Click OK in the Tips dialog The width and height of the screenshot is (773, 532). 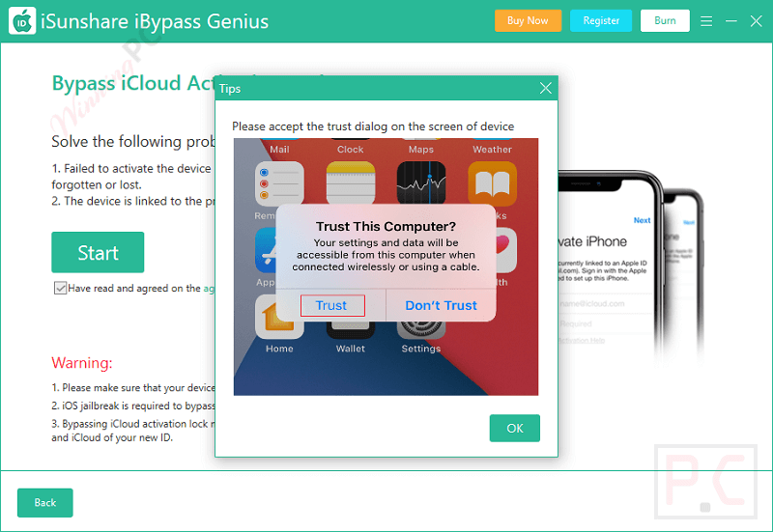(515, 428)
